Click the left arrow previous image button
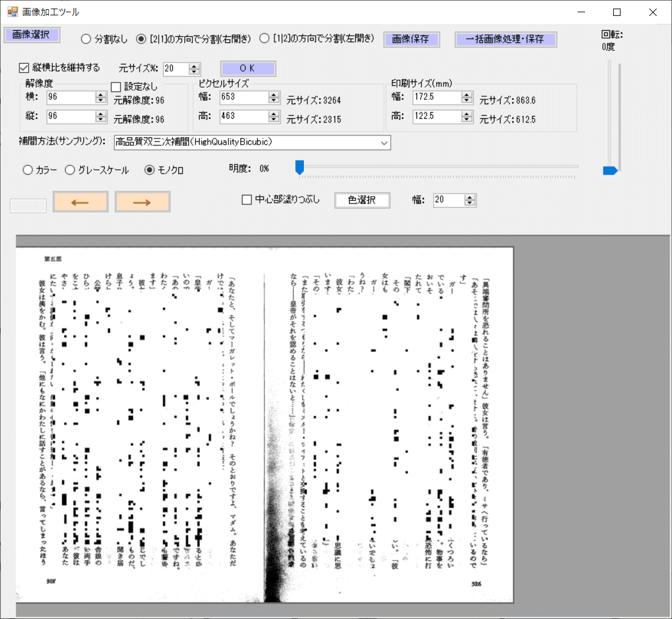 (81, 202)
